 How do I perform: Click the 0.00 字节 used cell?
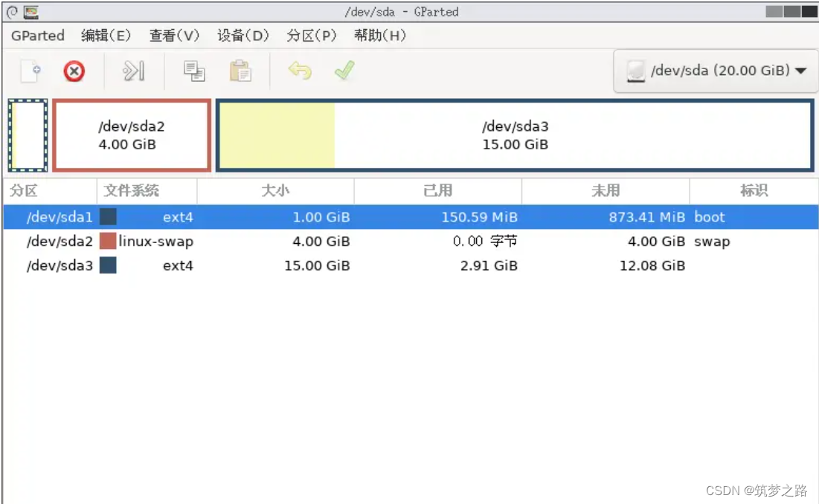click(x=485, y=241)
